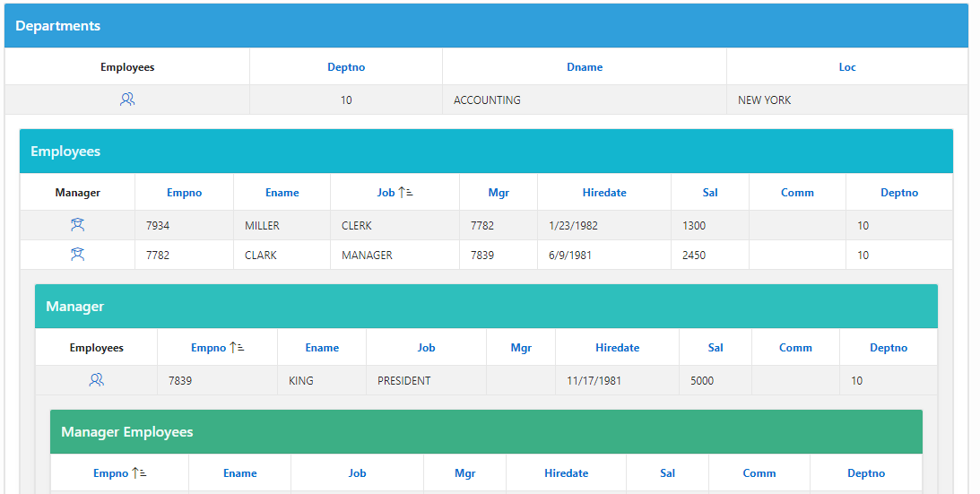Sort Manager Employees table by Job header

pyautogui.click(x=358, y=473)
